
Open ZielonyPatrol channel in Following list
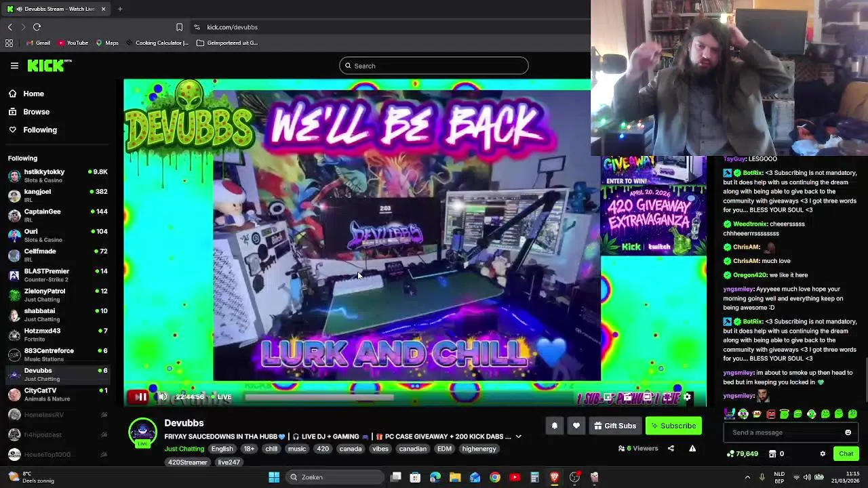click(58, 295)
